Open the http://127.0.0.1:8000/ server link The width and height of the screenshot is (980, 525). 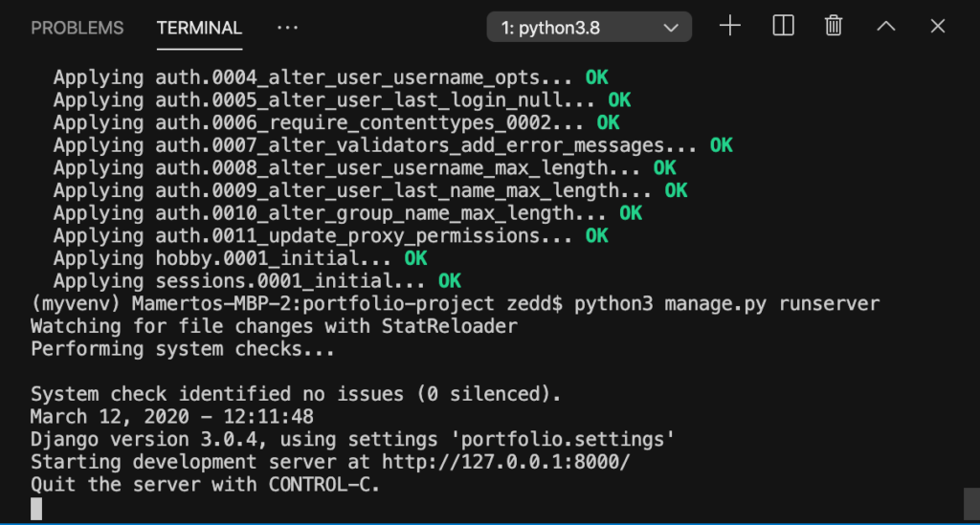click(x=505, y=462)
